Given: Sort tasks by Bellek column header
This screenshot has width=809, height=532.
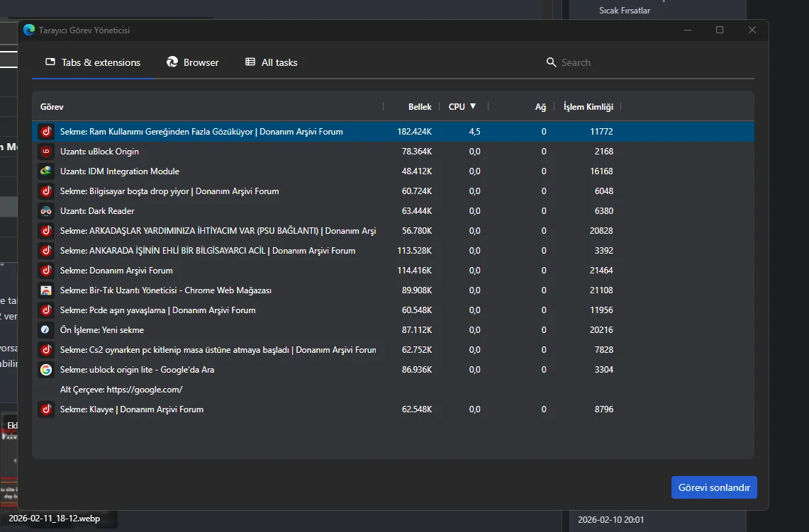Looking at the screenshot, I should coord(420,107).
